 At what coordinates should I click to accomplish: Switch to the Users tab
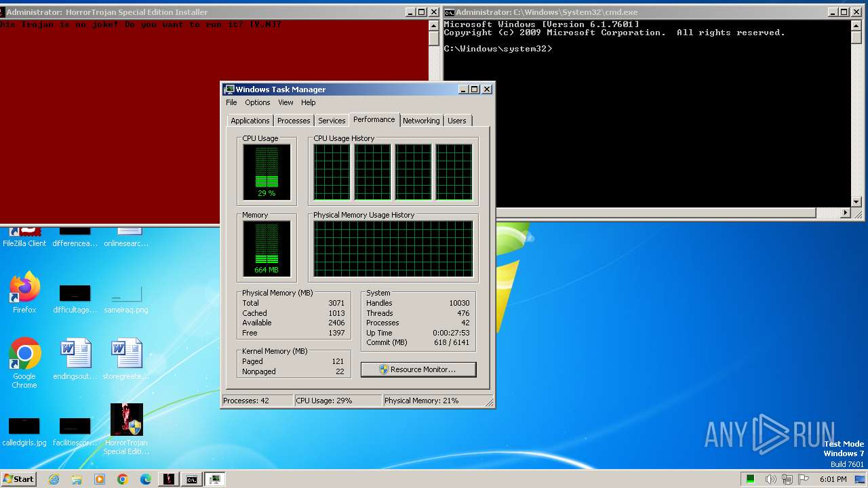click(x=457, y=121)
